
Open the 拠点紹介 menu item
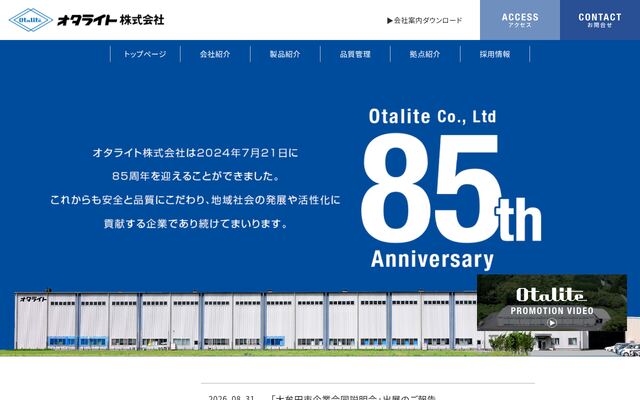(x=425, y=54)
